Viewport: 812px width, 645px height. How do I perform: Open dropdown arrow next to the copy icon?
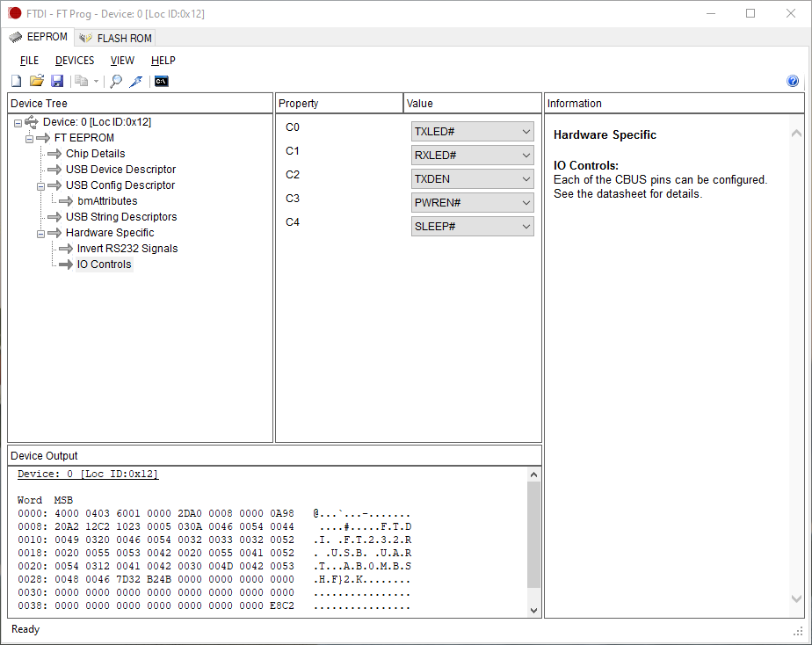tap(96, 81)
